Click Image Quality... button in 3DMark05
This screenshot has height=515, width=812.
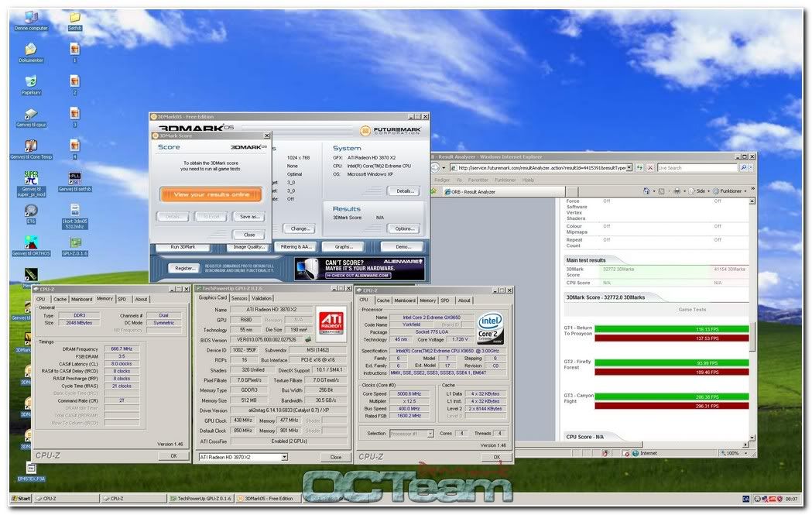click(x=248, y=247)
